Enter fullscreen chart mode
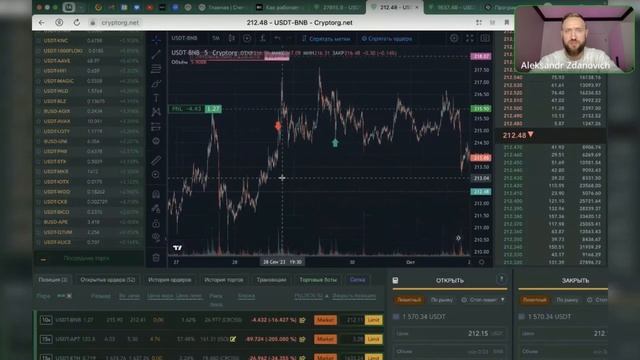The image size is (640, 360). coord(470,38)
